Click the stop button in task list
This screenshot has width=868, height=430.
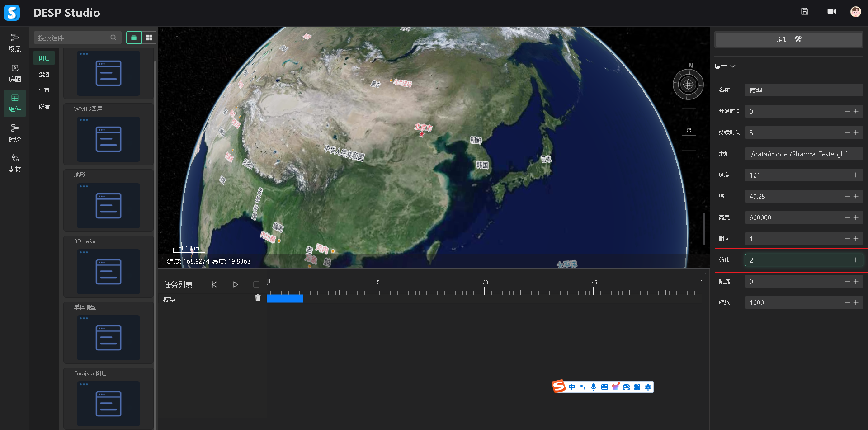(x=256, y=284)
